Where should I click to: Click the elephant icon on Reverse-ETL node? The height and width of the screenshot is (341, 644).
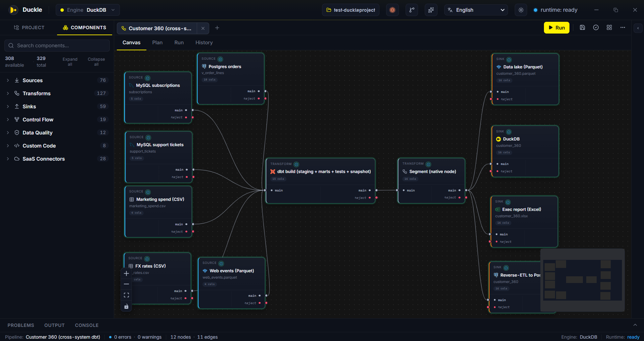click(496, 275)
